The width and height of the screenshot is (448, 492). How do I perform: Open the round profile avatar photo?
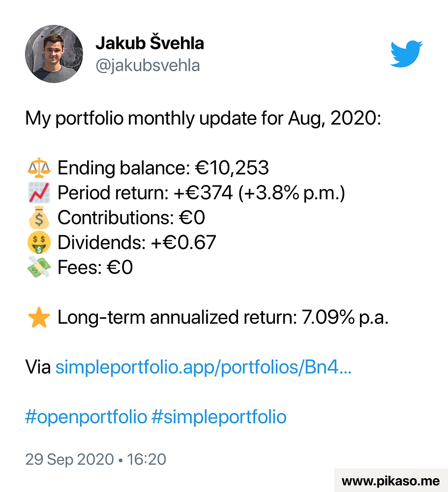tap(54, 54)
